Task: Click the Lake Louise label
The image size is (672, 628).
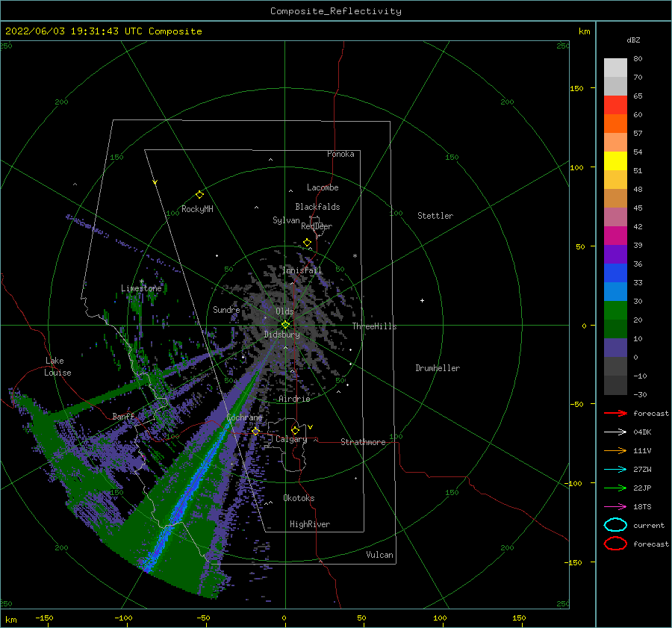Action: coord(57,367)
